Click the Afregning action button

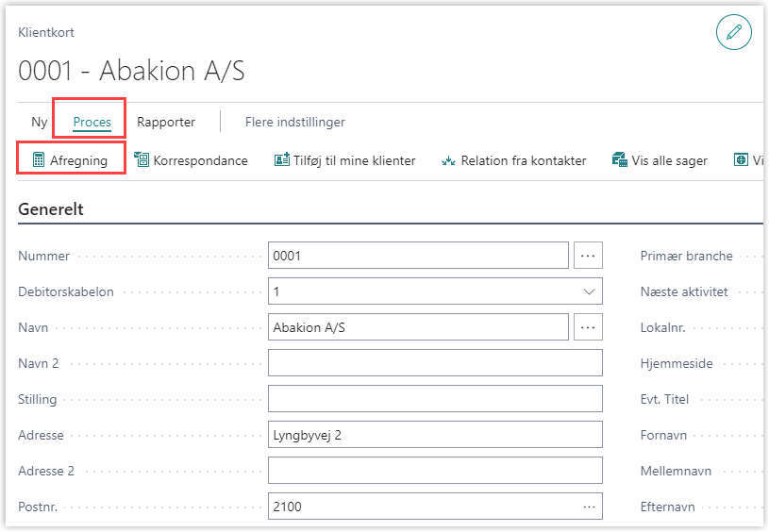[78, 160]
